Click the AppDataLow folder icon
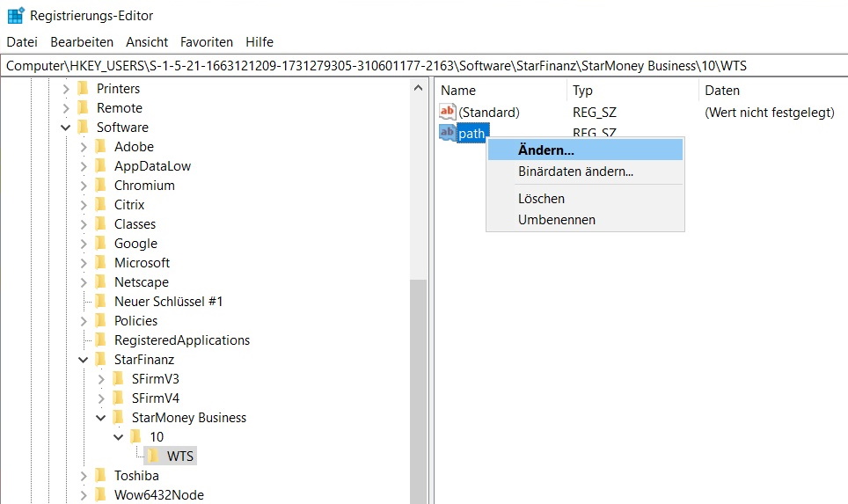The height and width of the screenshot is (504, 848). coord(100,166)
